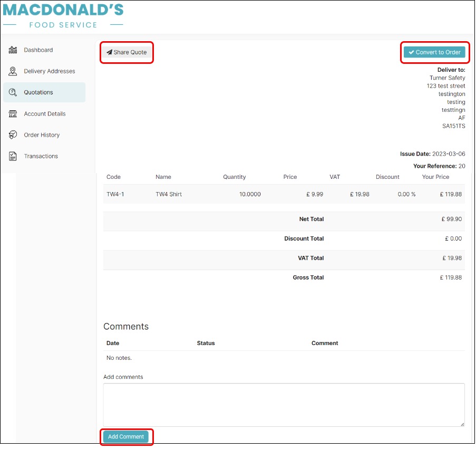Click the Add Comment button
Viewport: 476px width, 449px height.
pyautogui.click(x=126, y=436)
